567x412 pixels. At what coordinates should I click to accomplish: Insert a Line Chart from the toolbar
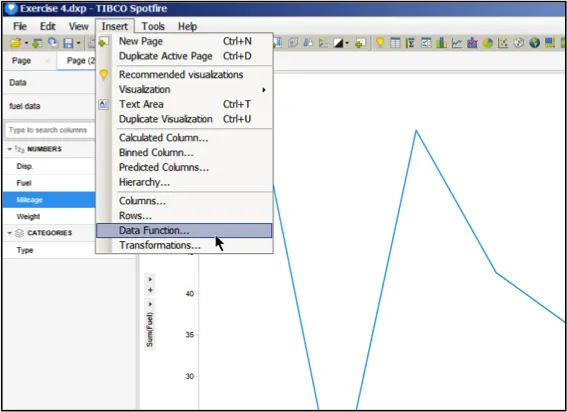point(457,43)
